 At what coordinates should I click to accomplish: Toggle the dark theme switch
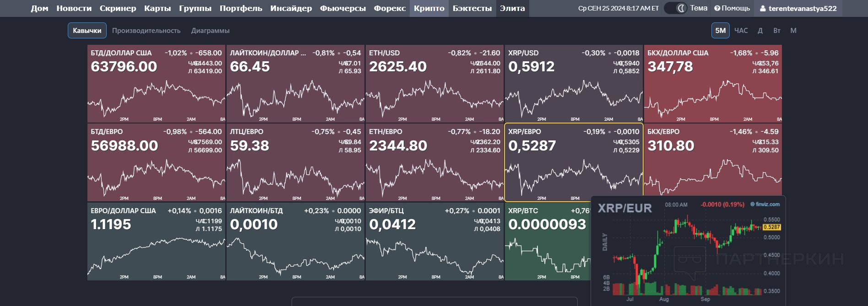(x=676, y=8)
